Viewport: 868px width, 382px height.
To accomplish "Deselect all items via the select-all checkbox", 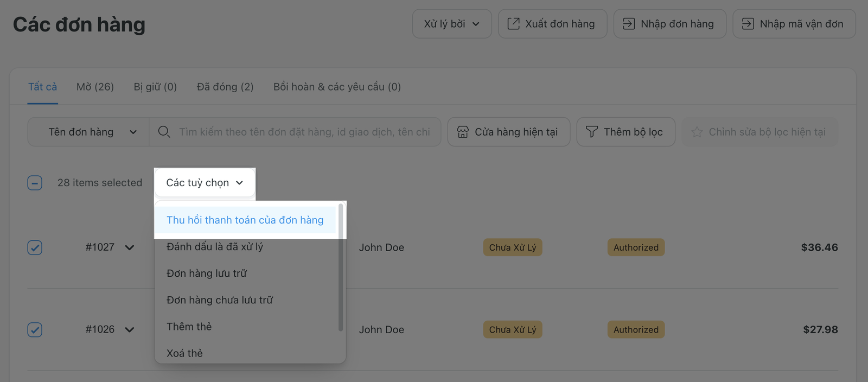I will (x=35, y=183).
